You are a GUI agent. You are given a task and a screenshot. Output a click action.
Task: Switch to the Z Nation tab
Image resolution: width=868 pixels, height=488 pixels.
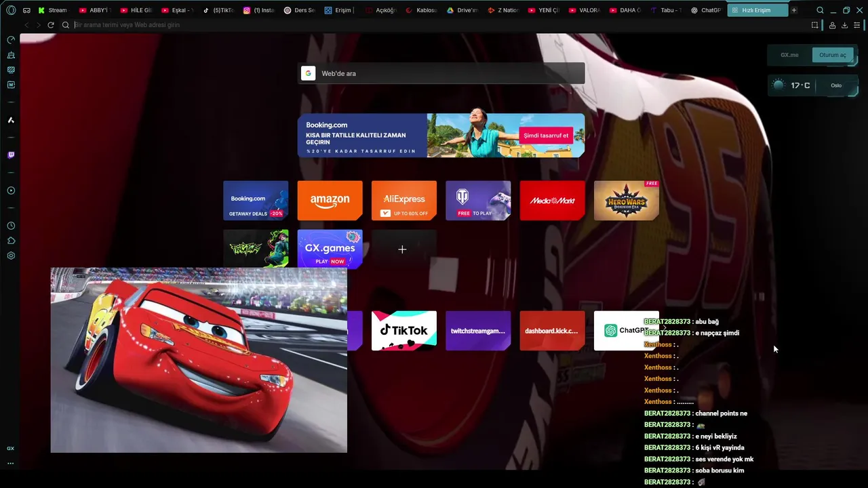click(x=503, y=10)
